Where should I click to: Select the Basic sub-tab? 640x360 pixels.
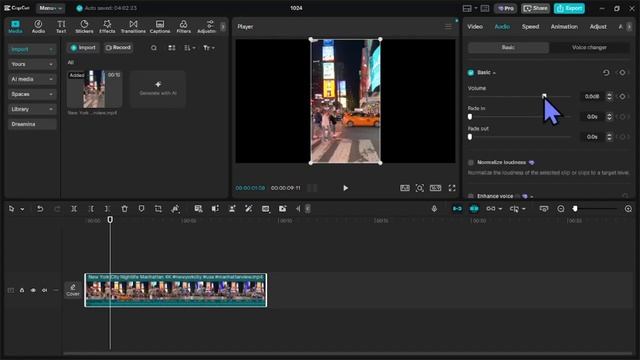click(x=508, y=48)
